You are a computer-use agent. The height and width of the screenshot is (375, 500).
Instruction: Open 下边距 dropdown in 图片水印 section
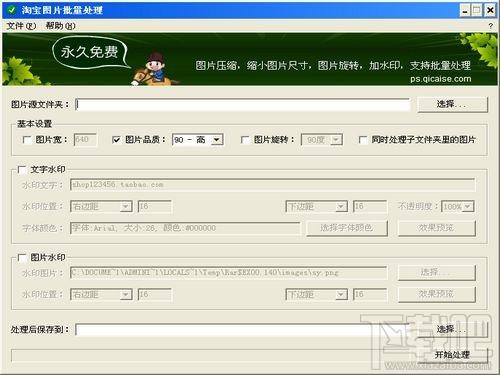click(x=341, y=295)
